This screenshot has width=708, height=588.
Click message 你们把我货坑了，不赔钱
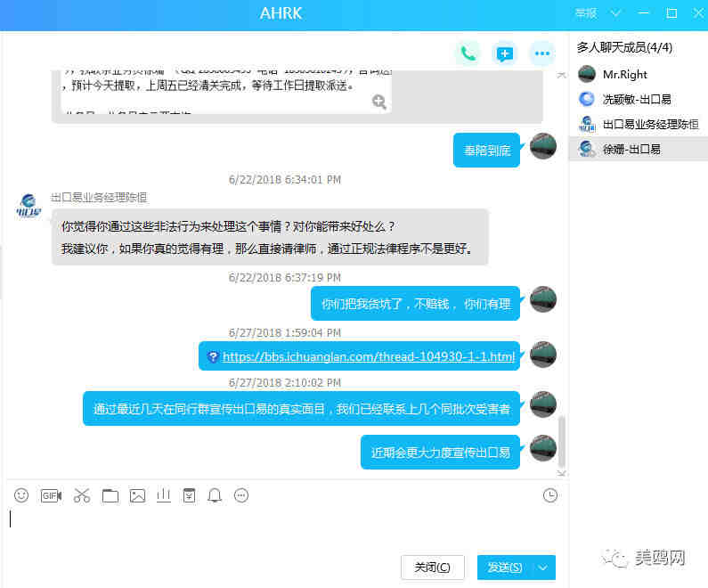415,304
